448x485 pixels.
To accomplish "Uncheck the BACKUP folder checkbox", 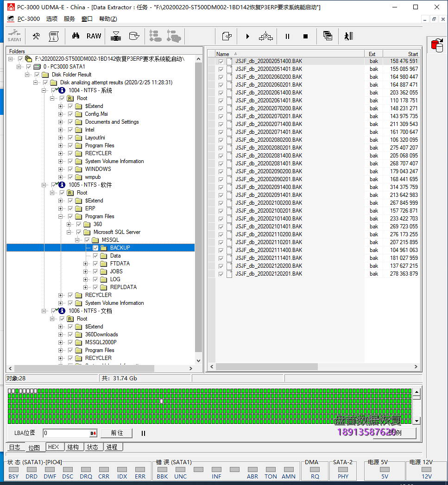I will click(x=95, y=248).
